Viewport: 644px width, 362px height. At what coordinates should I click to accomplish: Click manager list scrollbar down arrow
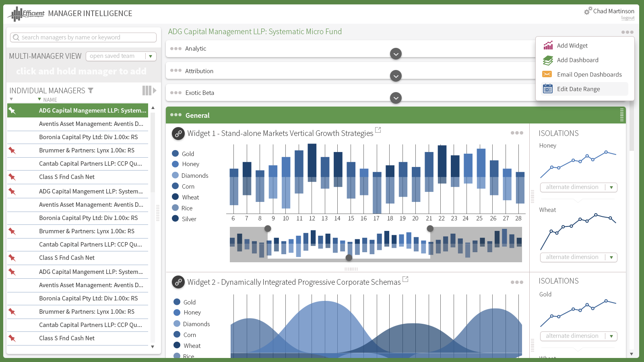153,347
